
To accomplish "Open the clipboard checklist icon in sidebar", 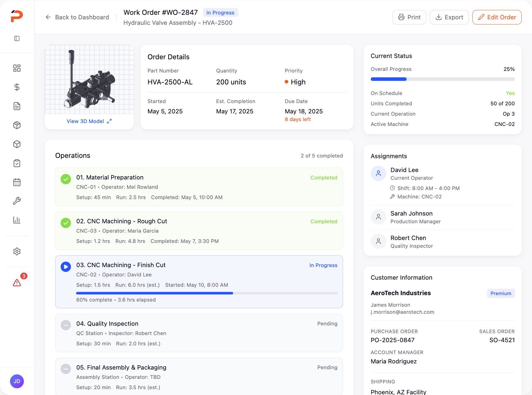I will click(17, 163).
